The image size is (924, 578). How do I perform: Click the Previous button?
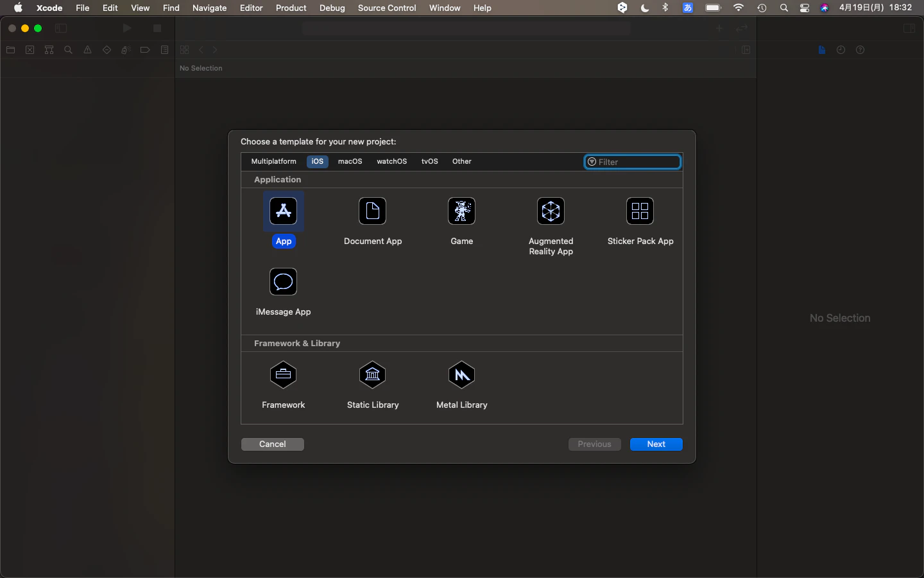point(595,444)
